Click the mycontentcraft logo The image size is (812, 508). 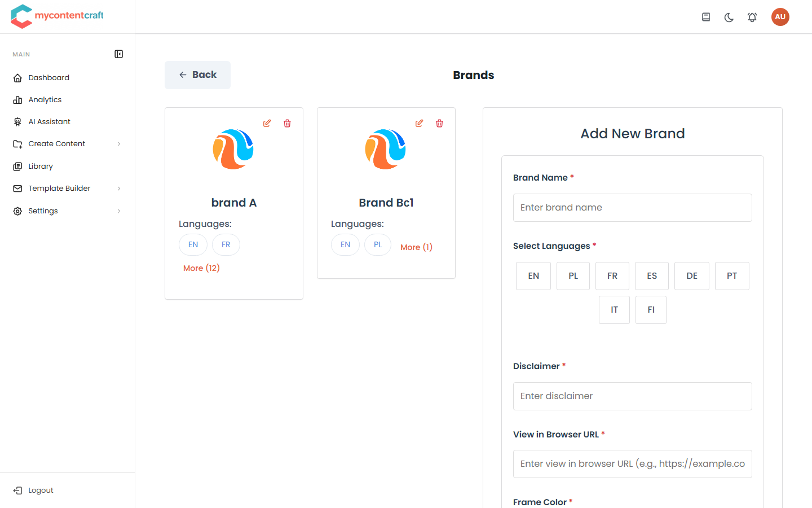pos(57,16)
